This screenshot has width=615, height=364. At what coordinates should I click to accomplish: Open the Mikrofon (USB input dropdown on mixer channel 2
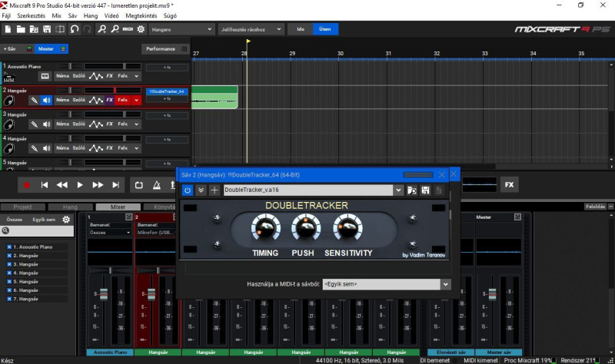155,233
